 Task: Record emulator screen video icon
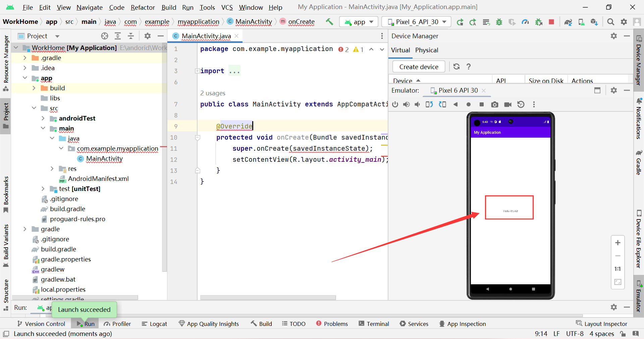point(508,104)
